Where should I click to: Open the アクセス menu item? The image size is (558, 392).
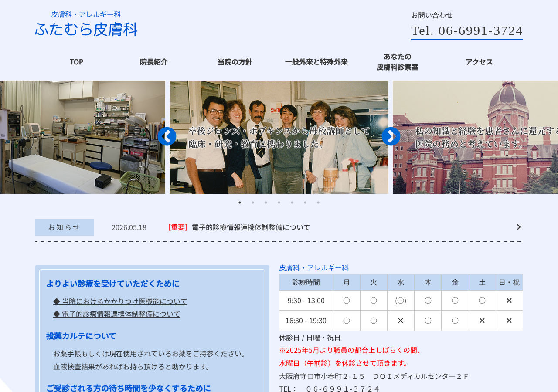point(479,62)
